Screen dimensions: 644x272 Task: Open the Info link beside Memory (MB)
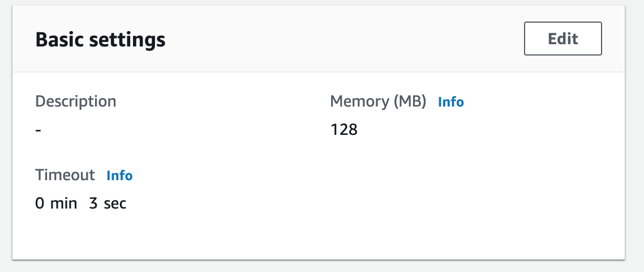pyautogui.click(x=450, y=102)
